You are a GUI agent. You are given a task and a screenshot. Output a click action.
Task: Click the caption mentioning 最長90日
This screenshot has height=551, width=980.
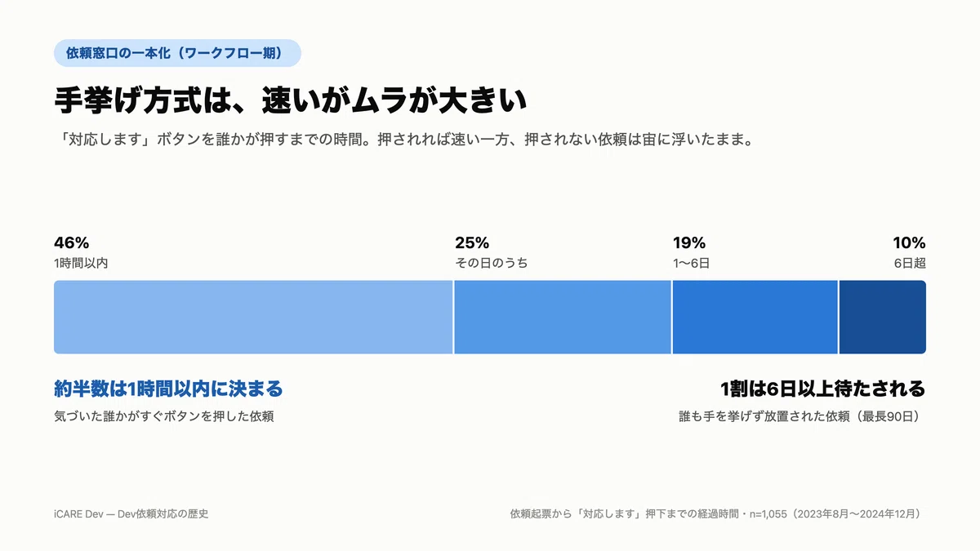tap(802, 416)
